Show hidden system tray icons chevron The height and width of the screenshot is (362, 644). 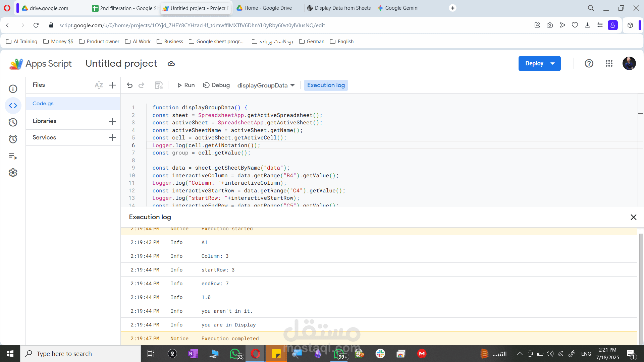[520, 354]
